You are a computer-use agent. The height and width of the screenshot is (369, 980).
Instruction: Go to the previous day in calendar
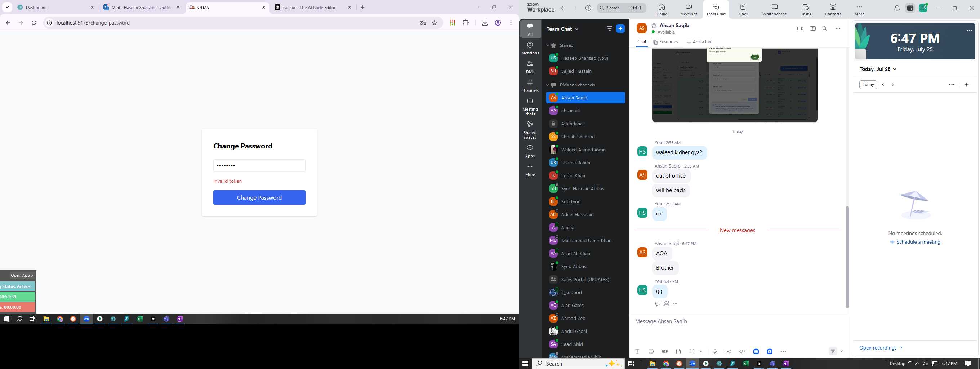(883, 85)
